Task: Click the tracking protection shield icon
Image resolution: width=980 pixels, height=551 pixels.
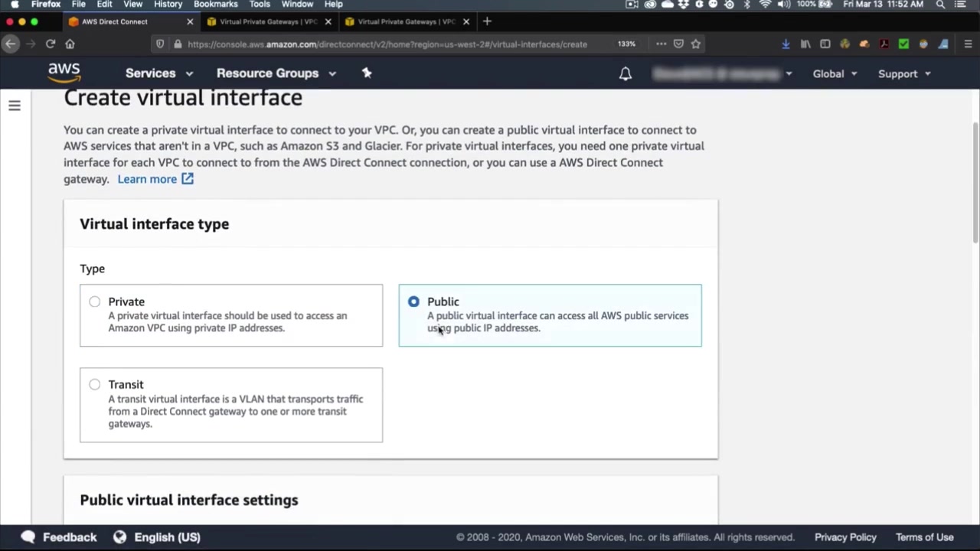Action: click(x=160, y=44)
